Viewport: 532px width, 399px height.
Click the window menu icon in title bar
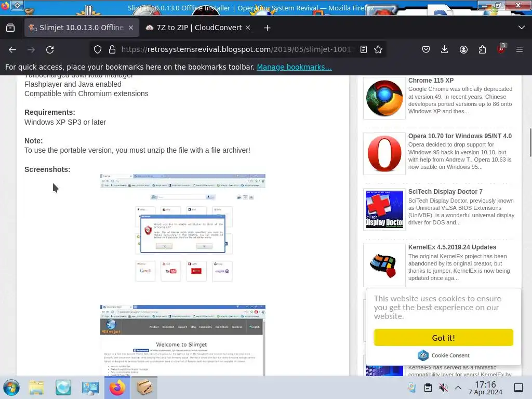5,6
